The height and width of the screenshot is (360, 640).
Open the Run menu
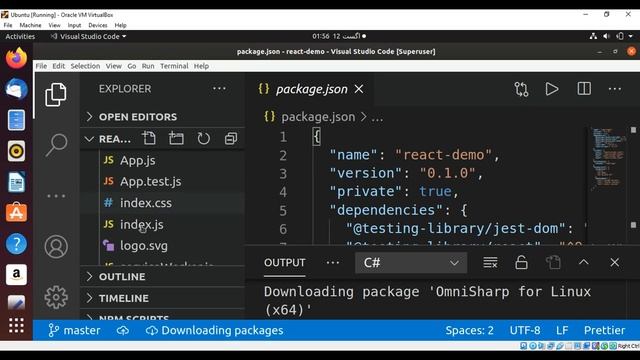click(x=148, y=66)
